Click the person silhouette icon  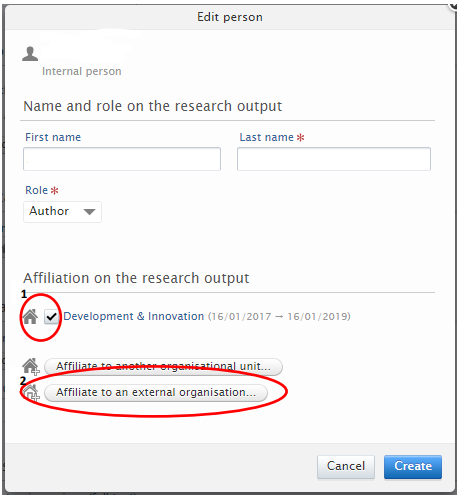[x=30, y=54]
